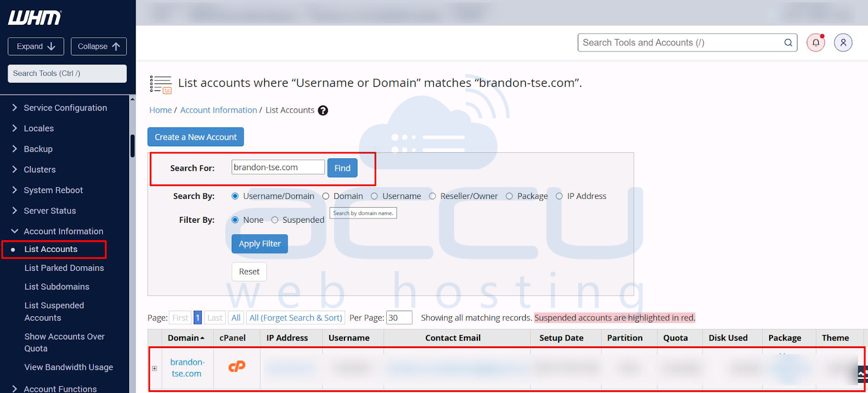Screen dimensions: 868x393
Task: Sort by Domain column header
Action: tap(186, 338)
